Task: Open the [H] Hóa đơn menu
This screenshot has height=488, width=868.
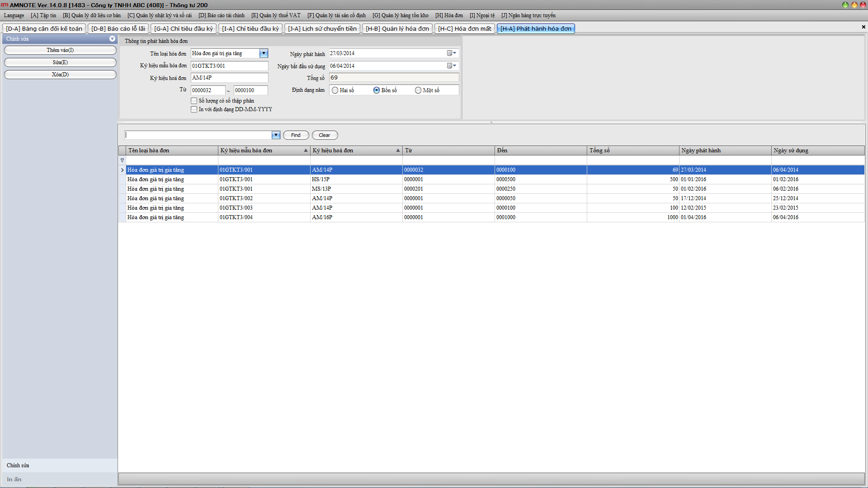Action: [449, 15]
